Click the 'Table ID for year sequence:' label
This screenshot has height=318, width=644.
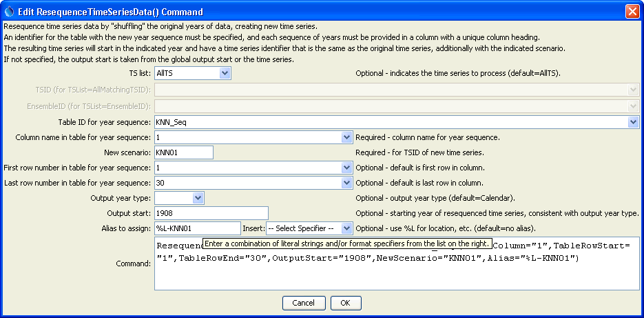coord(105,122)
